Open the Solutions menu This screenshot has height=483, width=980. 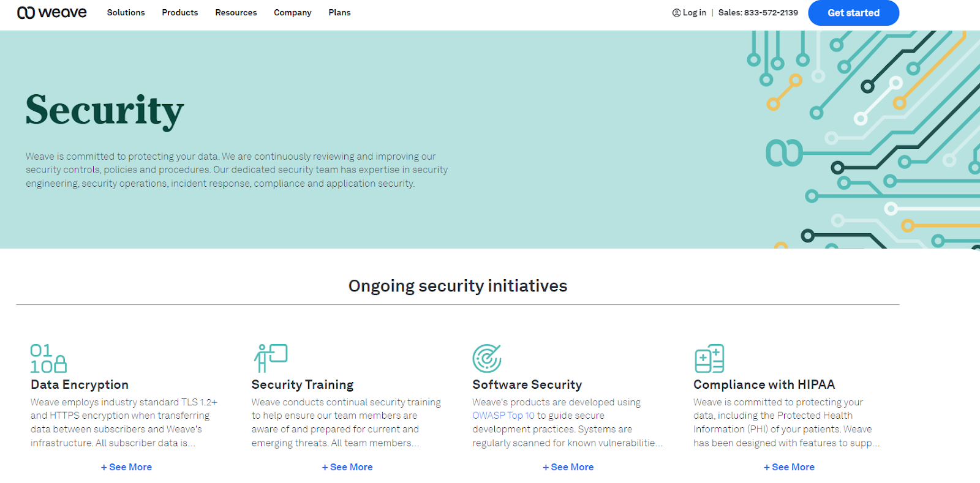[126, 12]
